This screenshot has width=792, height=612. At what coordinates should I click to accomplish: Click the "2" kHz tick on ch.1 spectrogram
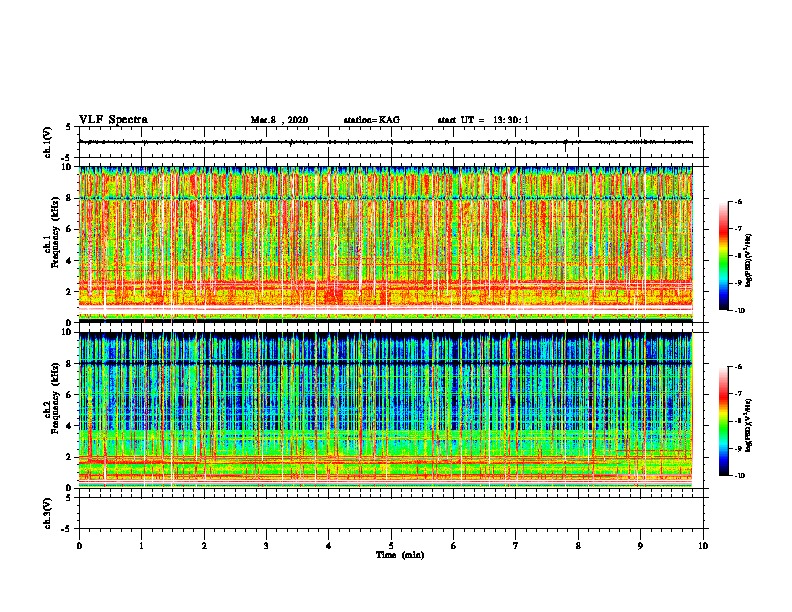pos(70,291)
